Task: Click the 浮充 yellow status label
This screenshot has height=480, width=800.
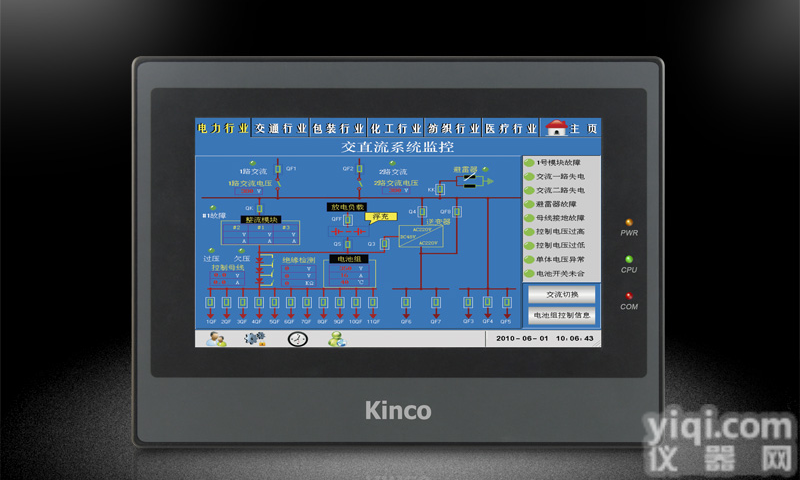Action: click(381, 217)
